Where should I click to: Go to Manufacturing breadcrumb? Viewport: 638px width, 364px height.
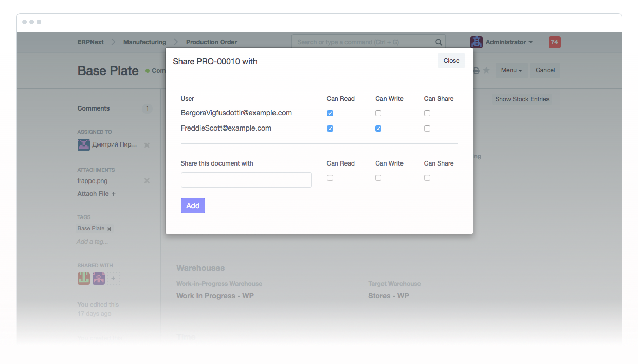144,42
